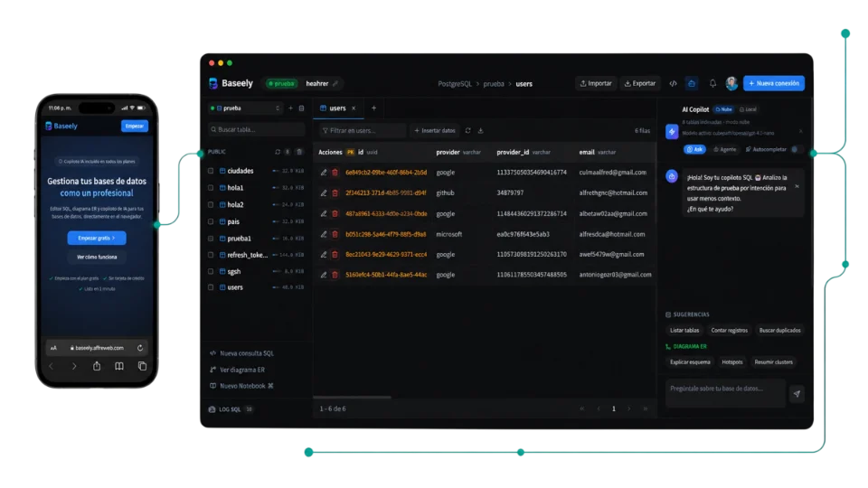Screen dimensions: 868x488
Task: Open the user avatar profile
Action: click(731, 83)
